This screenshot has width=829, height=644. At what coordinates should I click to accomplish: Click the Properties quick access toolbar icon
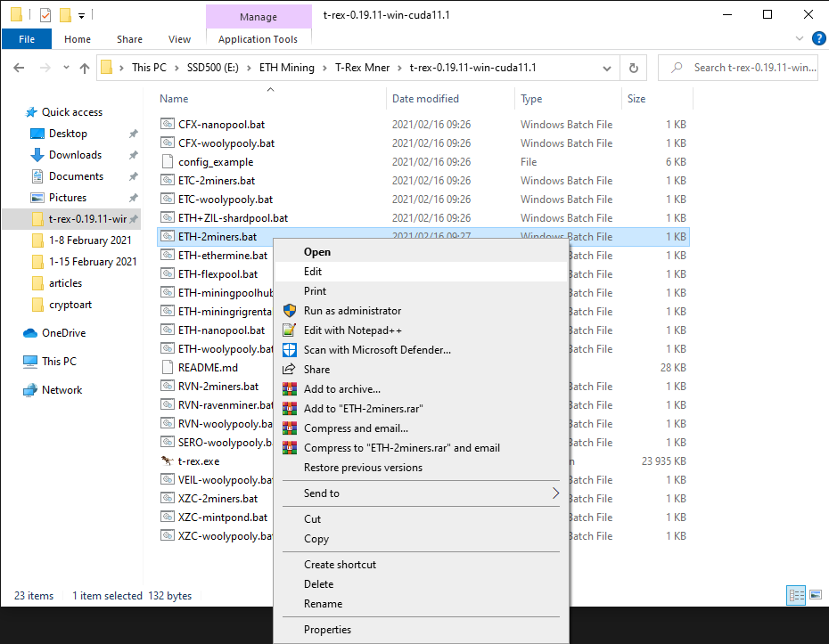(x=45, y=15)
